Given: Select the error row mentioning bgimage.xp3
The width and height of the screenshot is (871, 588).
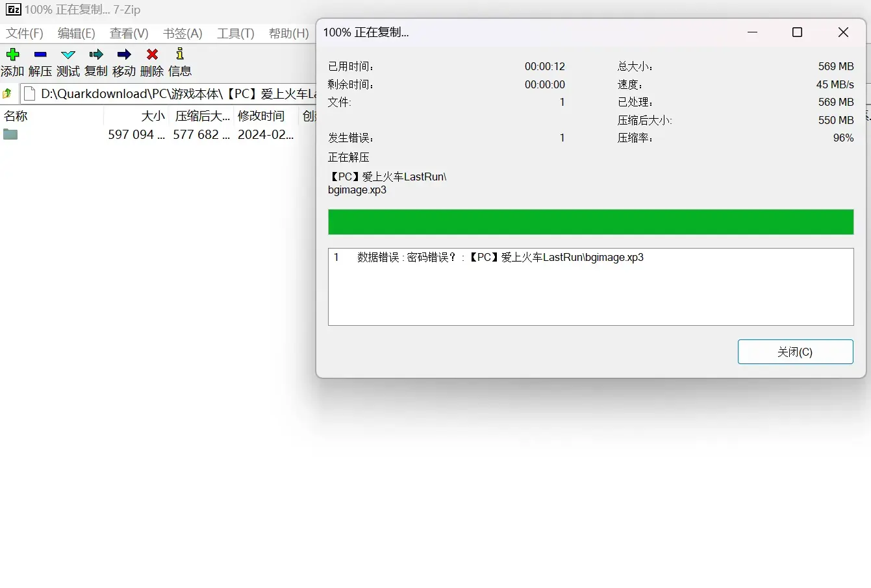Looking at the screenshot, I should [x=590, y=258].
